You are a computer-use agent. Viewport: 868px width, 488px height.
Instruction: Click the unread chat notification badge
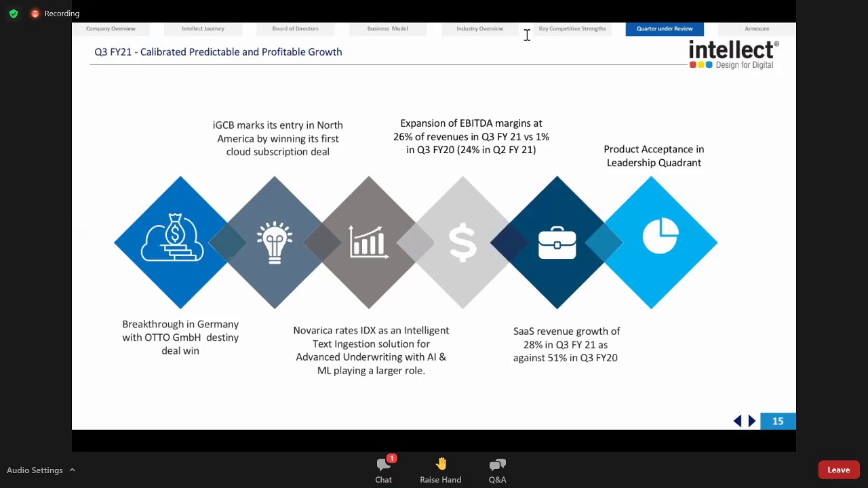tap(391, 459)
